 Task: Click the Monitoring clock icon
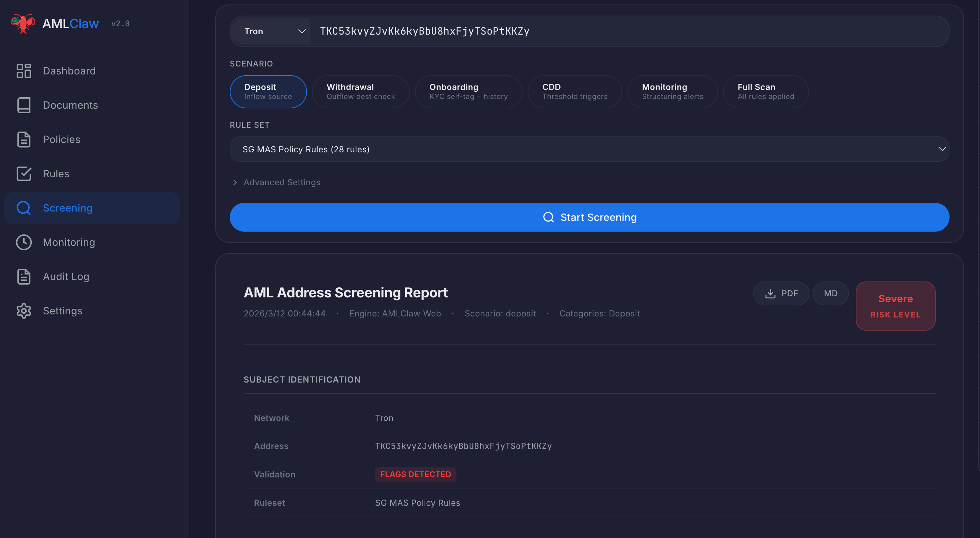[x=24, y=242]
